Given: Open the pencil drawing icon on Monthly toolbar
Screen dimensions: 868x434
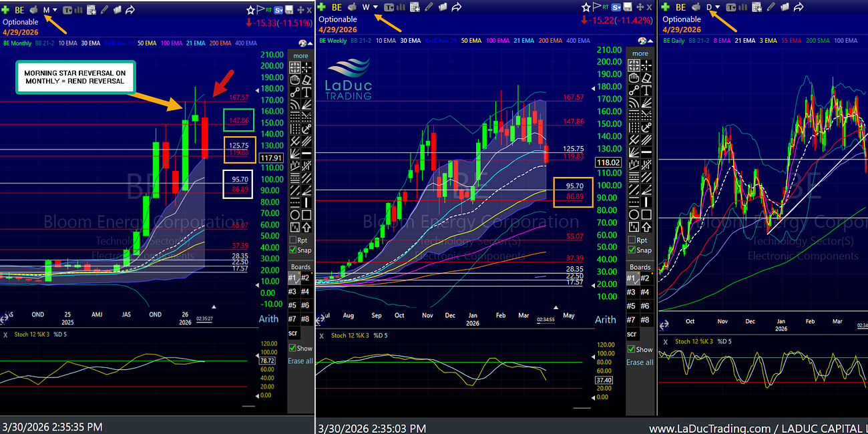Looking at the screenshot, I should (x=104, y=9).
